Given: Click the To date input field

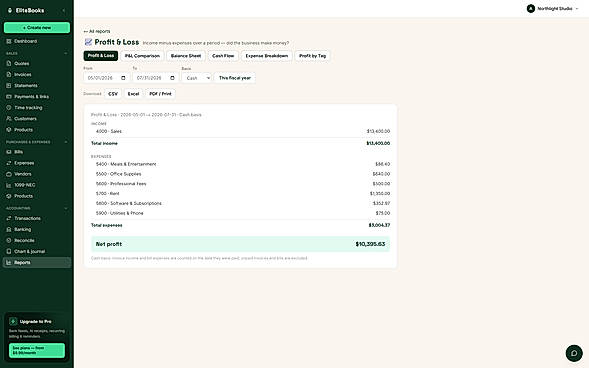Looking at the screenshot, I should point(156,78).
